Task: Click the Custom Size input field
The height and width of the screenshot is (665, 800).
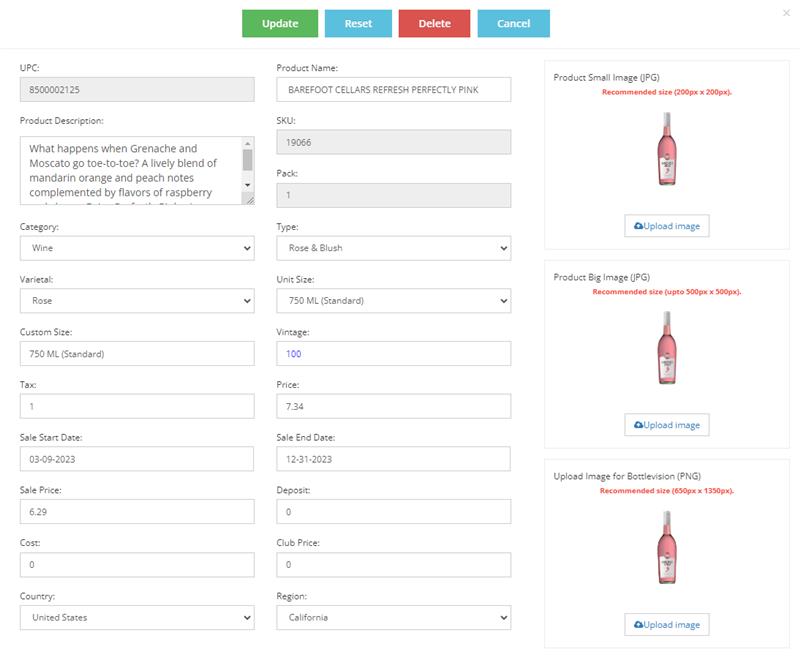Action: pyautogui.click(x=137, y=354)
